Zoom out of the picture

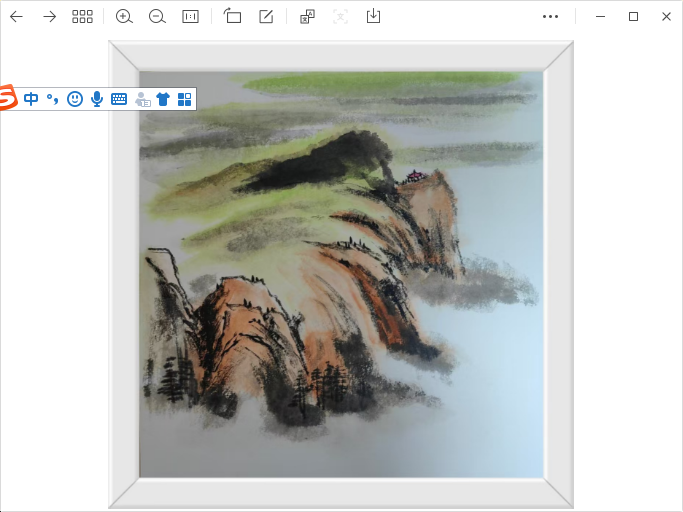(157, 17)
